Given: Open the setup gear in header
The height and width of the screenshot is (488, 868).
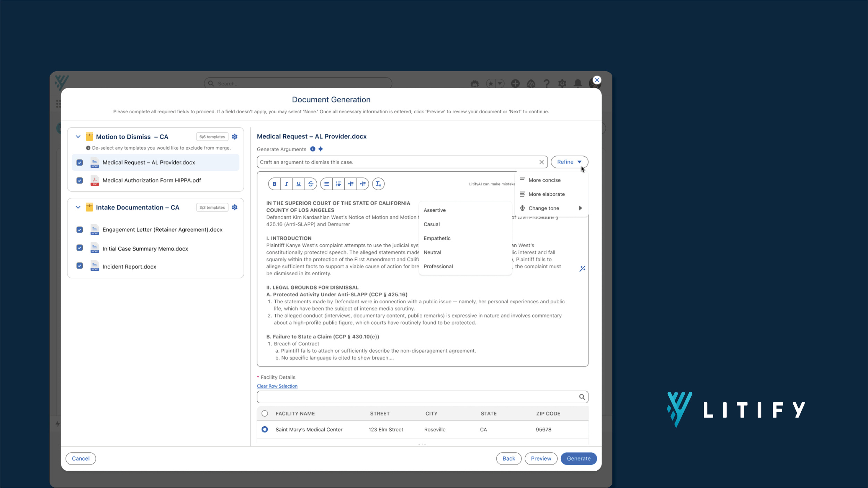Looking at the screenshot, I should (x=562, y=84).
